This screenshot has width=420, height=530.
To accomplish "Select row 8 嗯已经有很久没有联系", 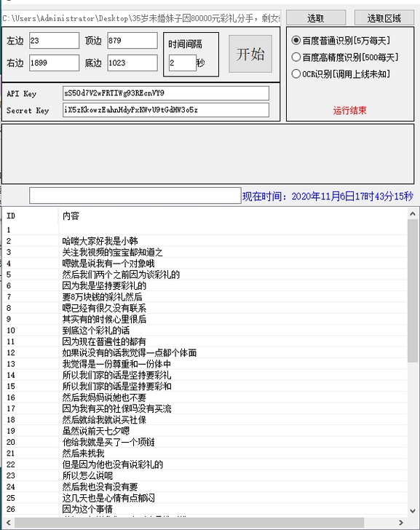I will 205,308.
